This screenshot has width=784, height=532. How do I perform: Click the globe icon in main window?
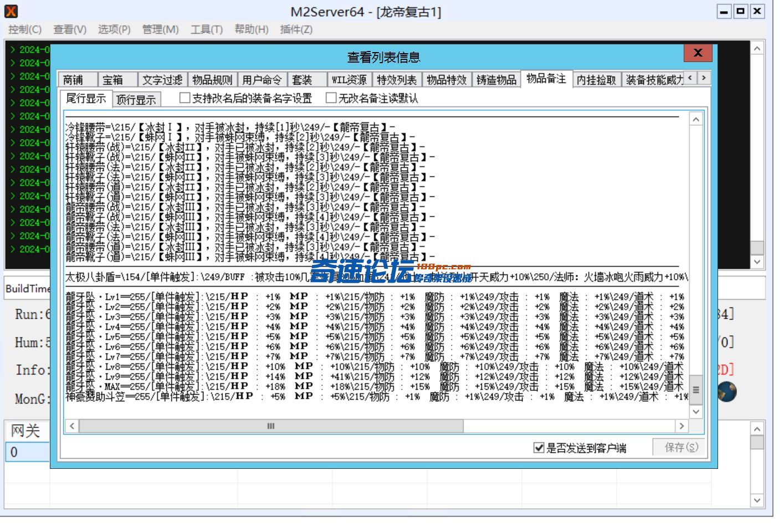click(727, 392)
